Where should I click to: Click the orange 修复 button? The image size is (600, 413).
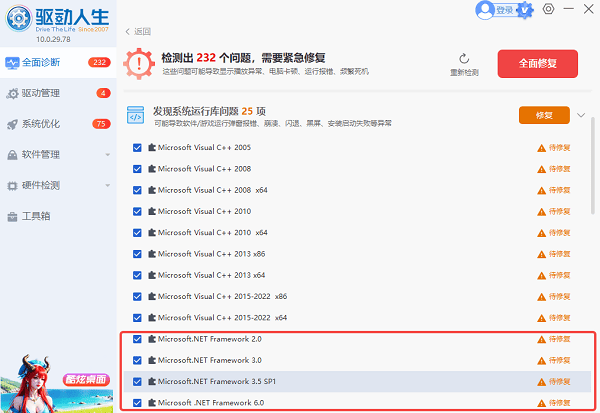(543, 115)
